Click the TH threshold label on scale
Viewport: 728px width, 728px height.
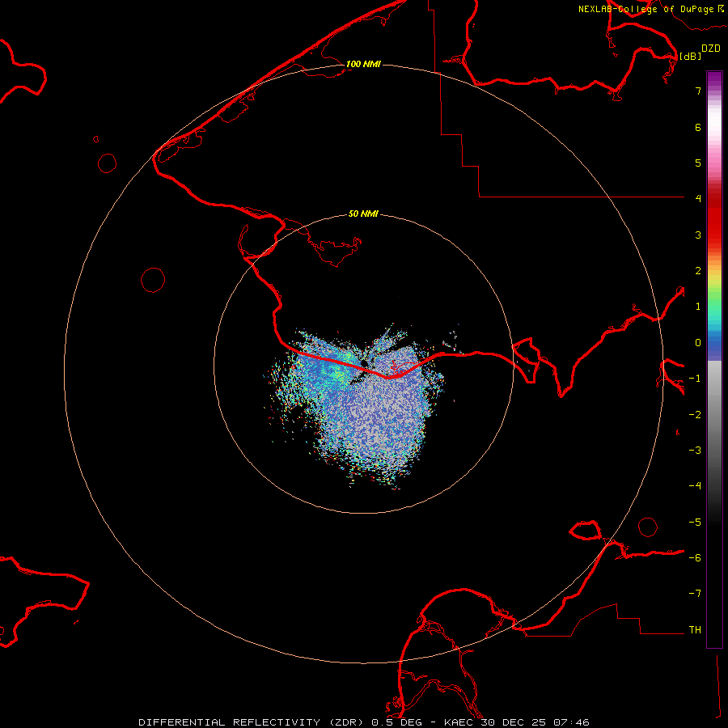click(695, 630)
